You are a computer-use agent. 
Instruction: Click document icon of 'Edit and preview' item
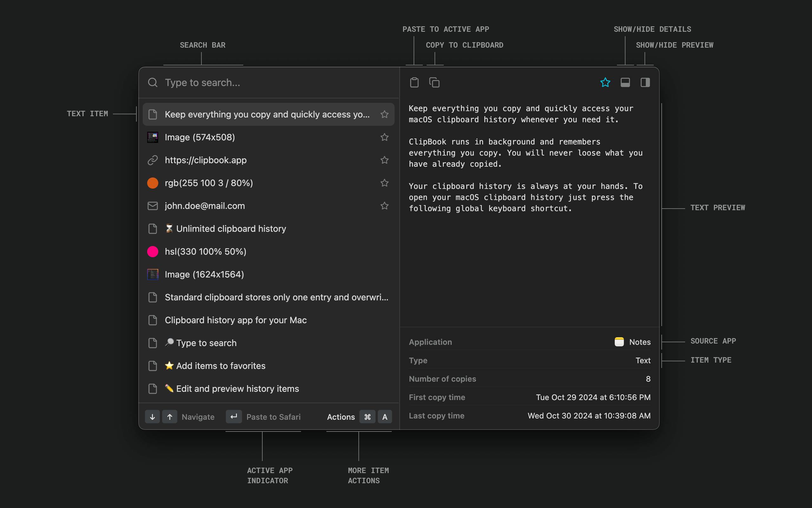coord(153,388)
